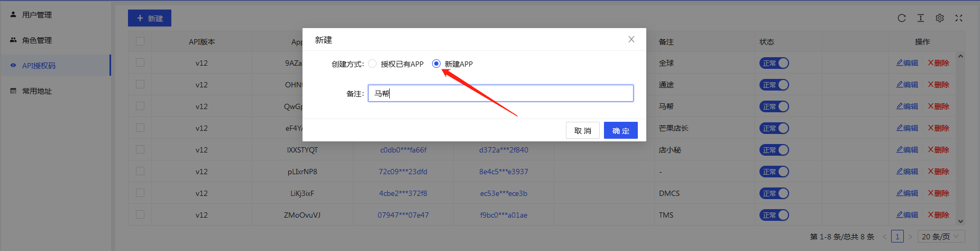Viewport: 980px width, 251px height.
Task: Click 编辑 pencil for the 全球 row
Action: 907,63
